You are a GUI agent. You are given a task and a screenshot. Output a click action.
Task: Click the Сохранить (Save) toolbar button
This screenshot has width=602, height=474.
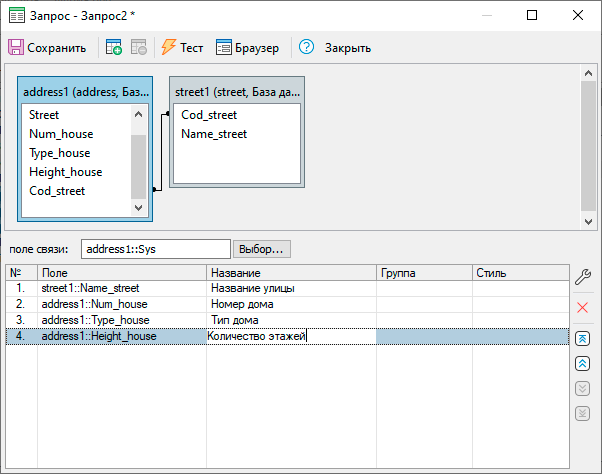47,47
